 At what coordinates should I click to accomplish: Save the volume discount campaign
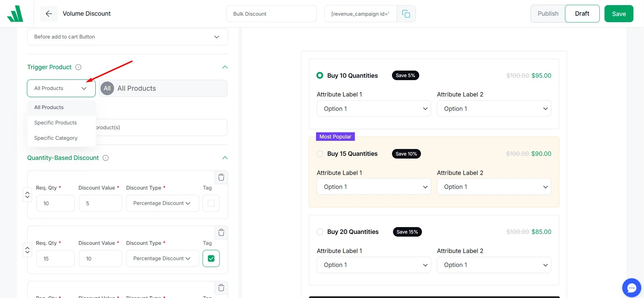pyautogui.click(x=619, y=14)
